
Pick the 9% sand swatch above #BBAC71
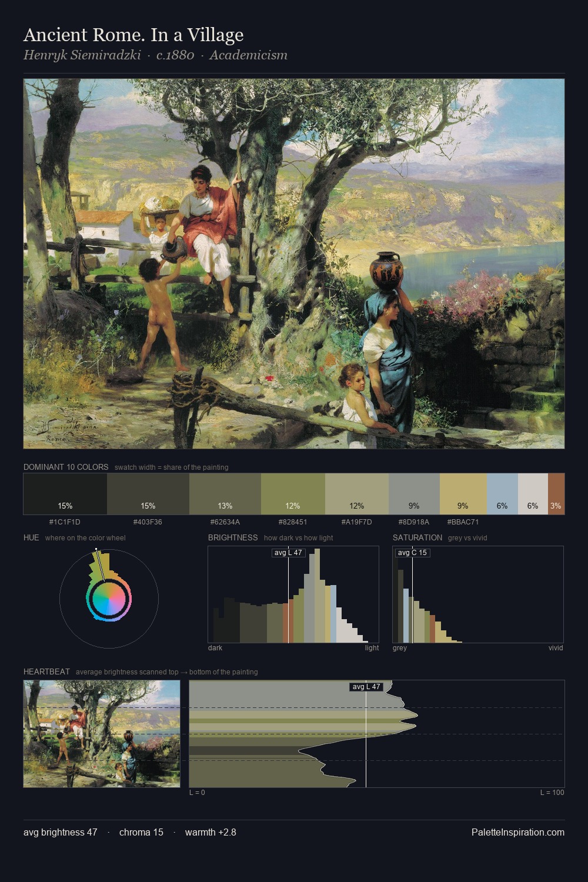463,494
